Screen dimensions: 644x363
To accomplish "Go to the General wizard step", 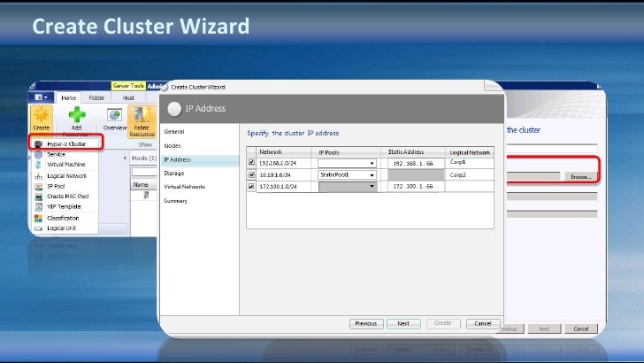I will (x=174, y=132).
